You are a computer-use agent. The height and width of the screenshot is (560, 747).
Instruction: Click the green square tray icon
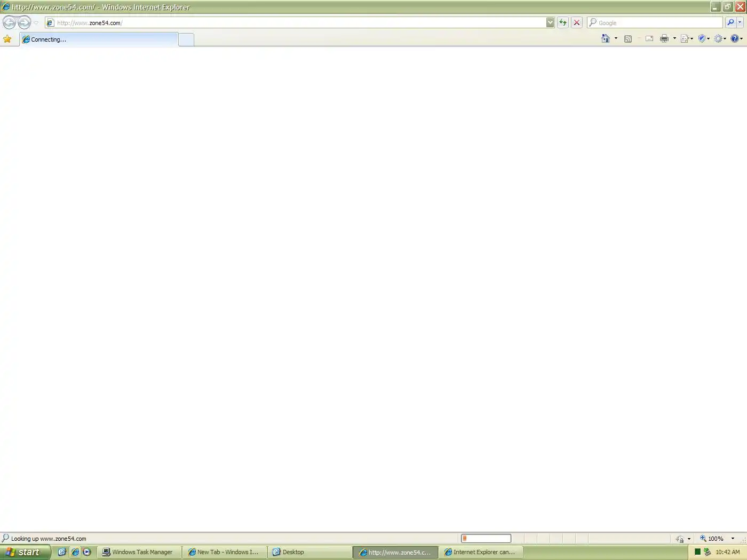(697, 552)
